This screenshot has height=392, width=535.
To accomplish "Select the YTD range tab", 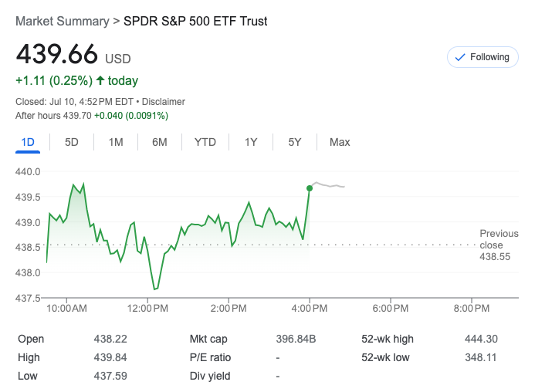I will tap(205, 142).
